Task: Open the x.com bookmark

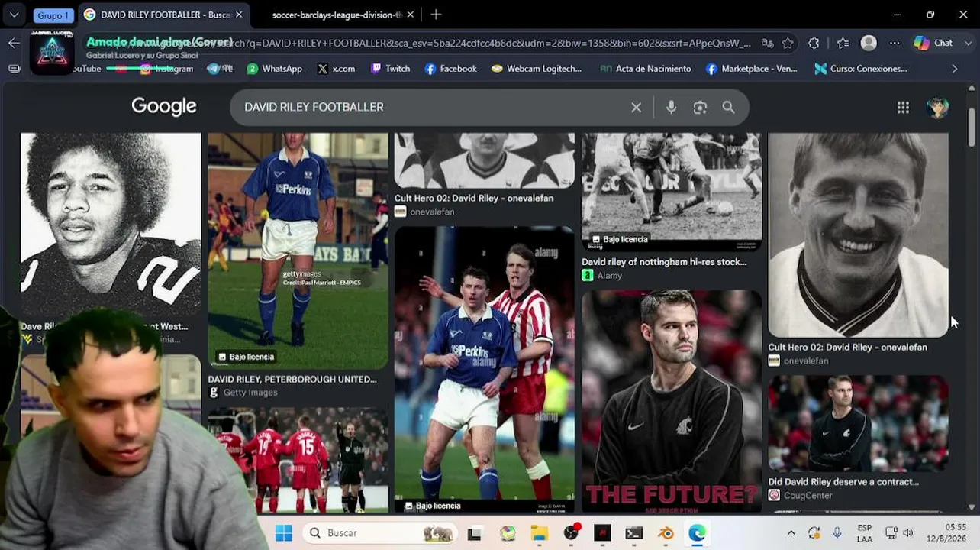Action: tap(336, 69)
